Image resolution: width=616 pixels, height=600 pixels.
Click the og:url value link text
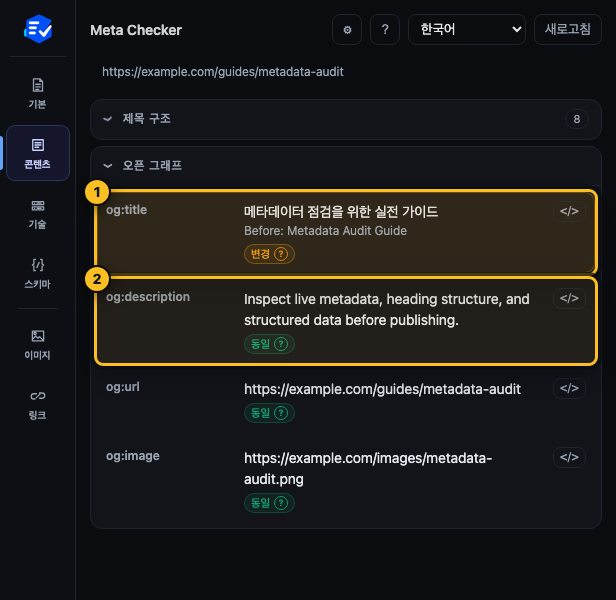[382, 389]
